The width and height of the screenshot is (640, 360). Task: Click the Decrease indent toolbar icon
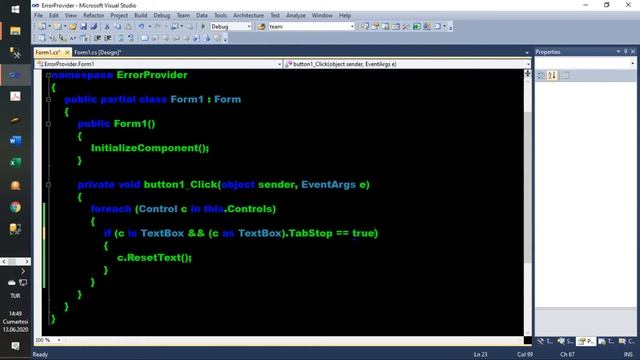pos(97,38)
